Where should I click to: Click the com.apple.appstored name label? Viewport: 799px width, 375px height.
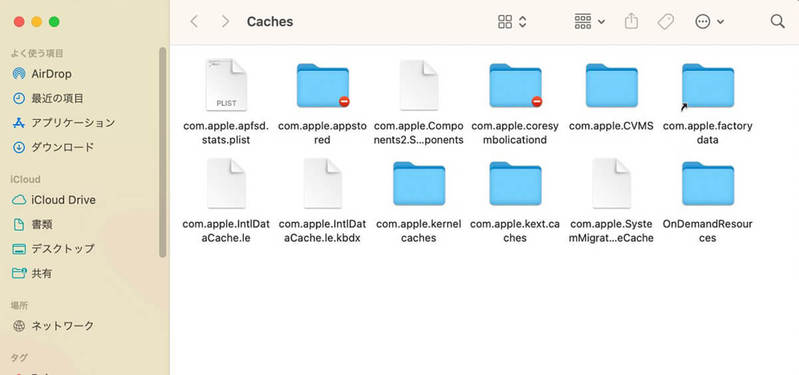tap(322, 132)
